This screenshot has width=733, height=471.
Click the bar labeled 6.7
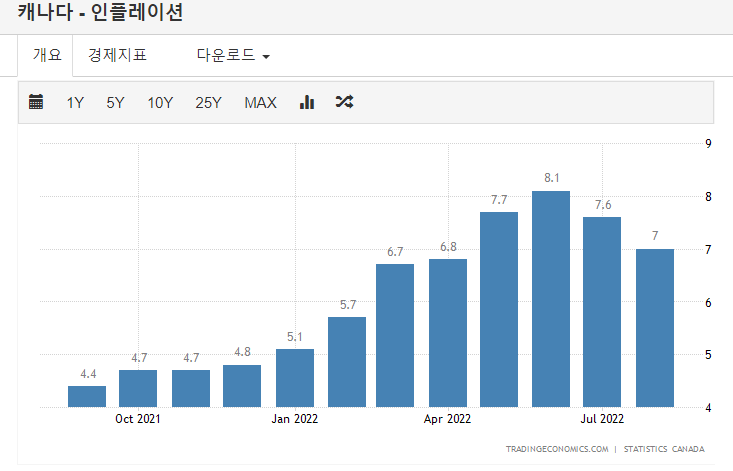pyautogui.click(x=395, y=335)
